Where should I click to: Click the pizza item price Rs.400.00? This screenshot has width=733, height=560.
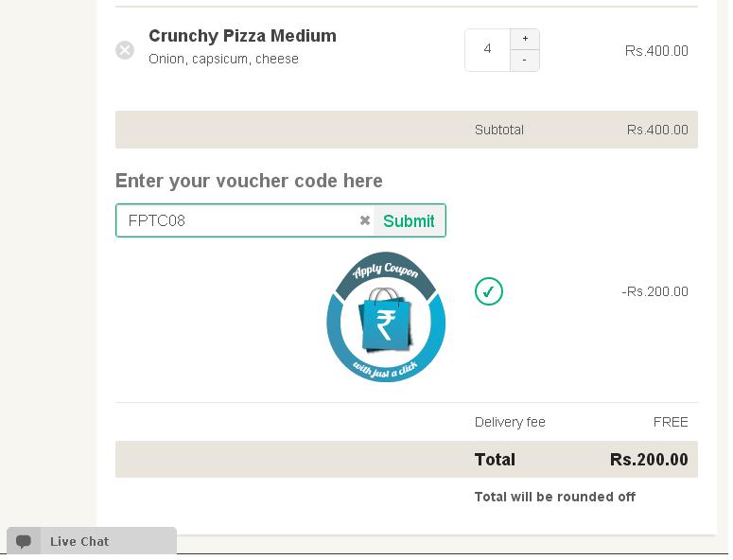coord(656,50)
